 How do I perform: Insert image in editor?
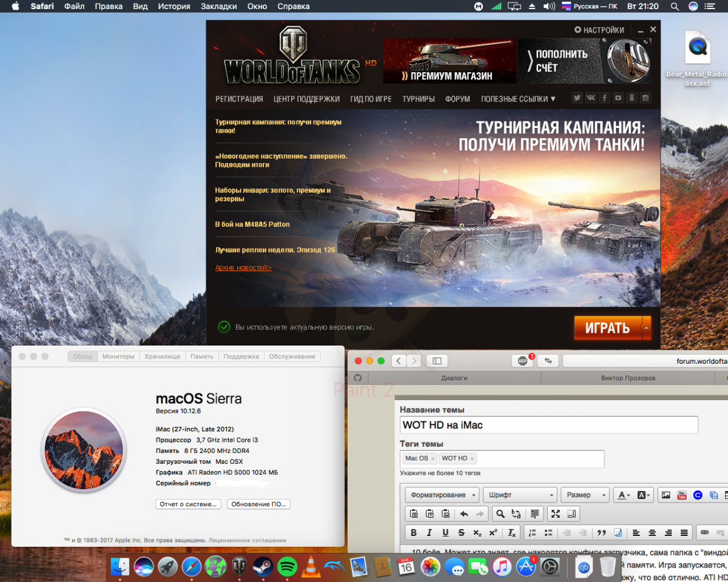click(x=666, y=495)
